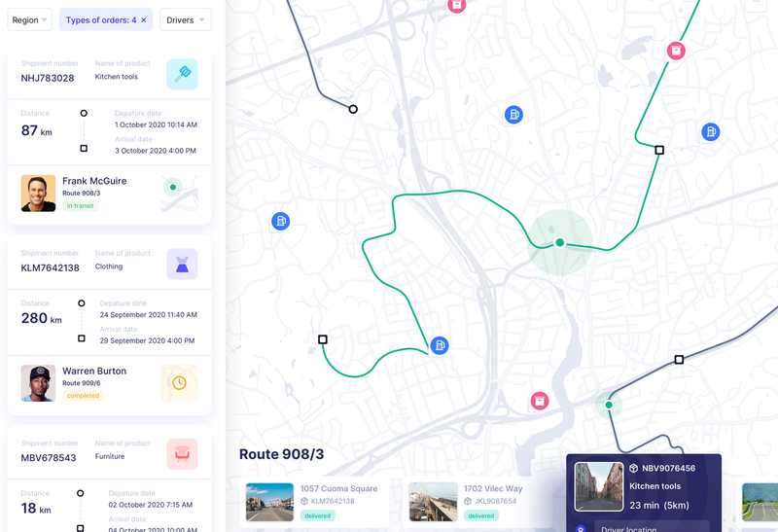Viewport: 778px width, 532px height.
Task: Select the hollow circle endpoint of the dark route
Action: coord(353,109)
